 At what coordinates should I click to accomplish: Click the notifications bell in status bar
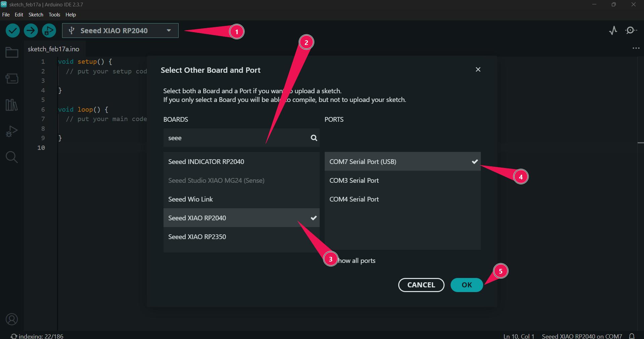click(632, 336)
